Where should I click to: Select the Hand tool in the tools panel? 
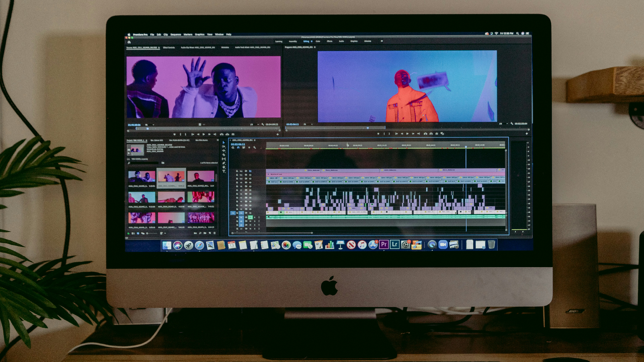point(224,167)
